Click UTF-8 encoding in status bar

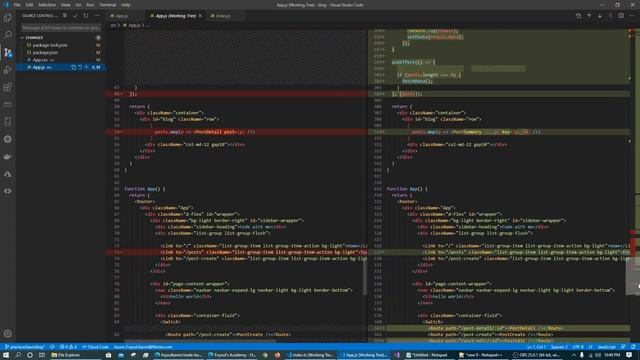578,347
